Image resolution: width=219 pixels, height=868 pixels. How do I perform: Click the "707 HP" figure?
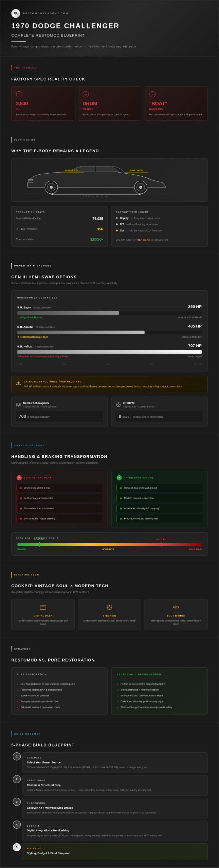(195, 346)
